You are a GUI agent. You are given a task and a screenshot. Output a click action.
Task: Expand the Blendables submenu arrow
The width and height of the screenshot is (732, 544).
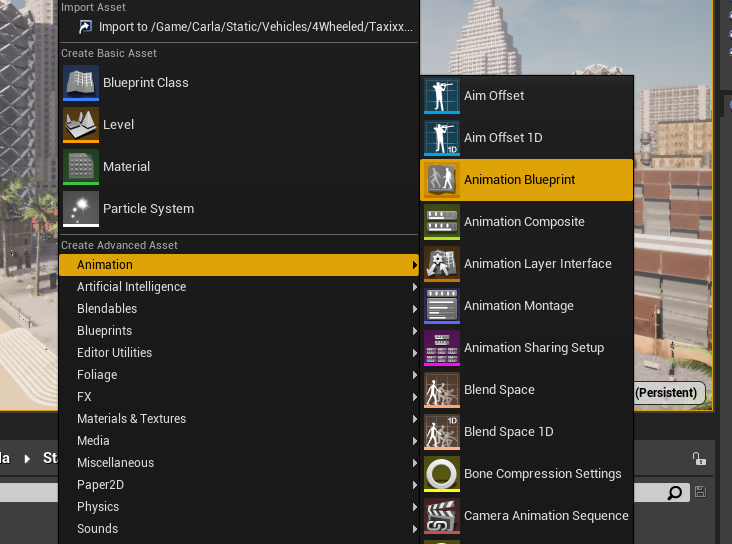[415, 309]
